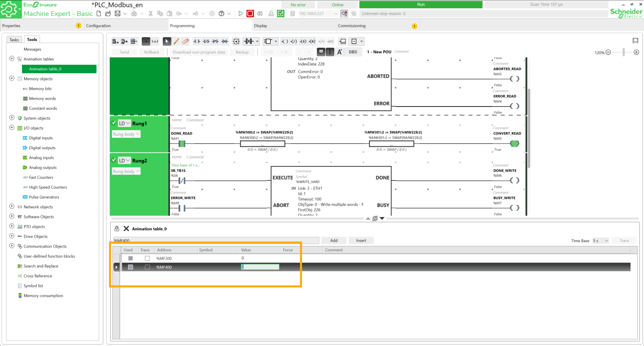Open Memory words in the tree
644x346 pixels.
pyautogui.click(x=42, y=98)
